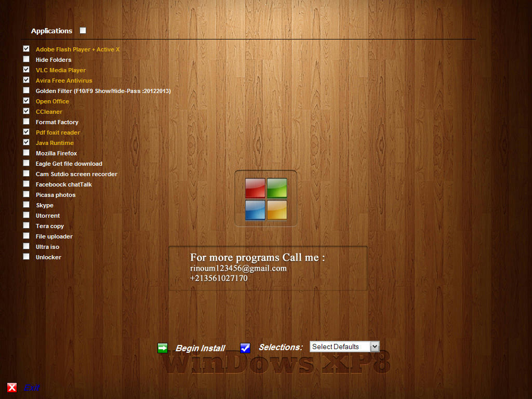Check the Utorrent checkbox
532x399 pixels.
tap(26, 215)
